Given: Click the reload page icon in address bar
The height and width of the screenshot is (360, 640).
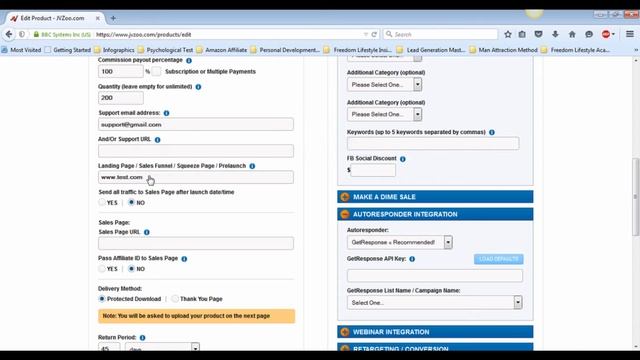Looking at the screenshot, I should tap(374, 34).
